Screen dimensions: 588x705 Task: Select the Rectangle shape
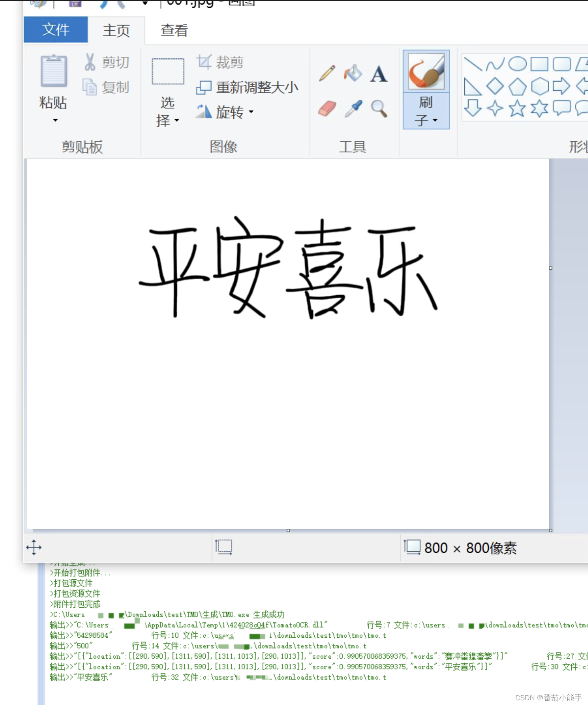click(x=540, y=64)
